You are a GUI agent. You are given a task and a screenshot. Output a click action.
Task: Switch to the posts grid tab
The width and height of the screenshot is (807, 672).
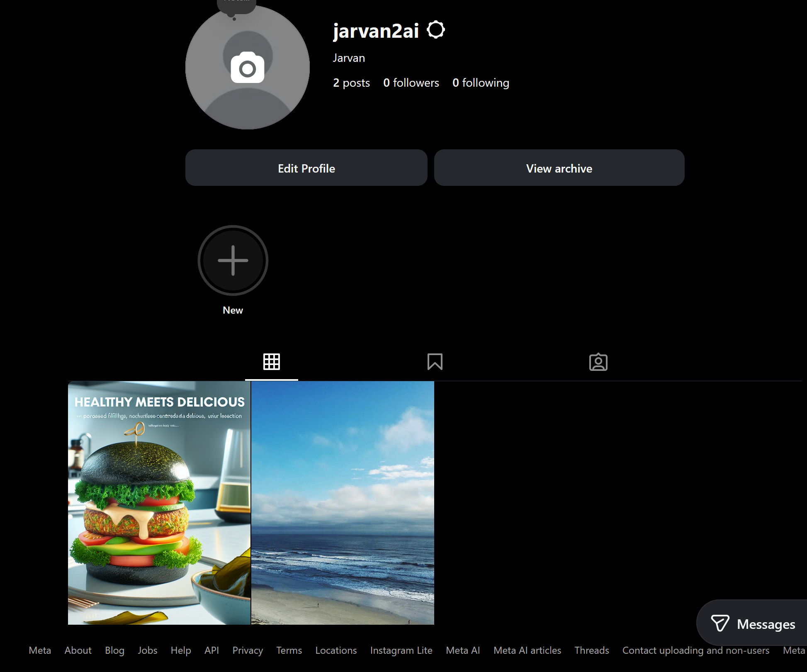tap(272, 362)
